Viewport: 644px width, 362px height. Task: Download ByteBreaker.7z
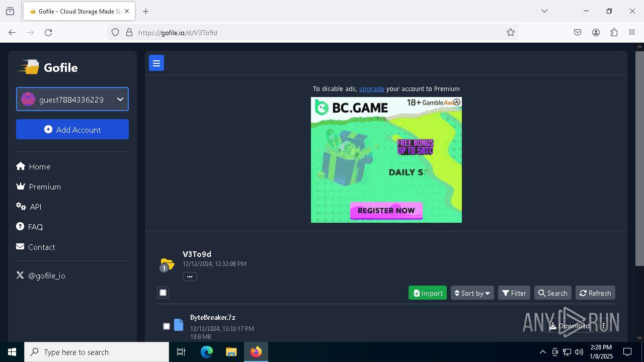coord(569,326)
